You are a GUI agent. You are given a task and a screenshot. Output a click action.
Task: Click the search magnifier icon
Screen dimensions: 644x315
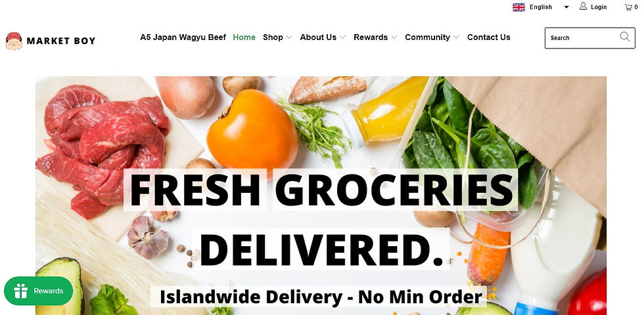pyautogui.click(x=625, y=37)
